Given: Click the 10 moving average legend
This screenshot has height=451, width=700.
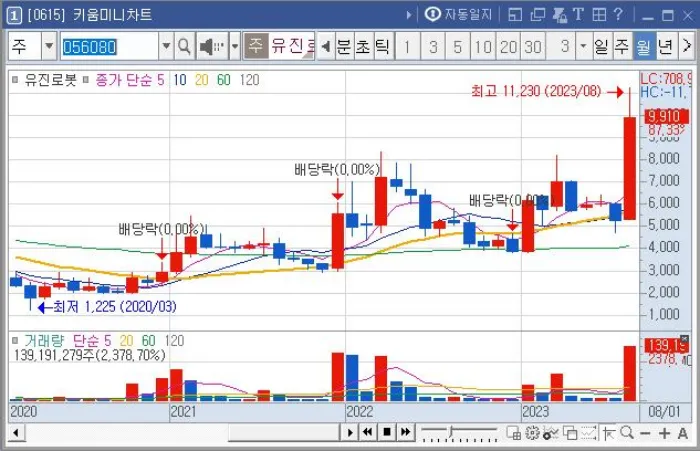Looking at the screenshot, I should (x=179, y=80).
